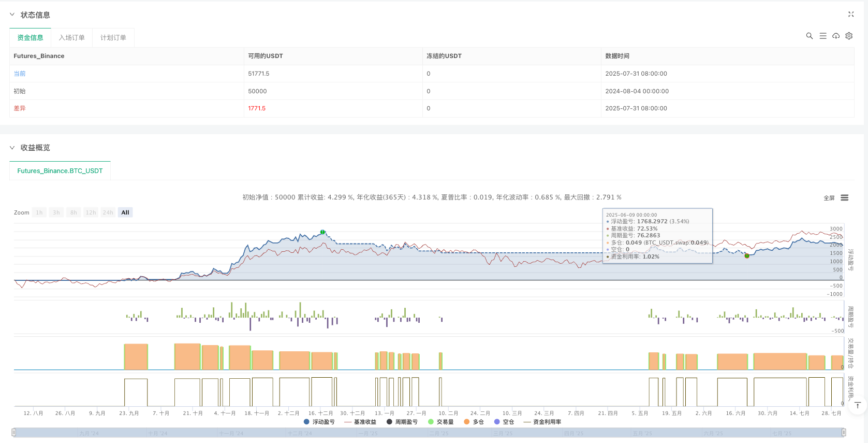The height and width of the screenshot is (443, 868).
Task: Select the 24h zoom range button
Action: (108, 212)
